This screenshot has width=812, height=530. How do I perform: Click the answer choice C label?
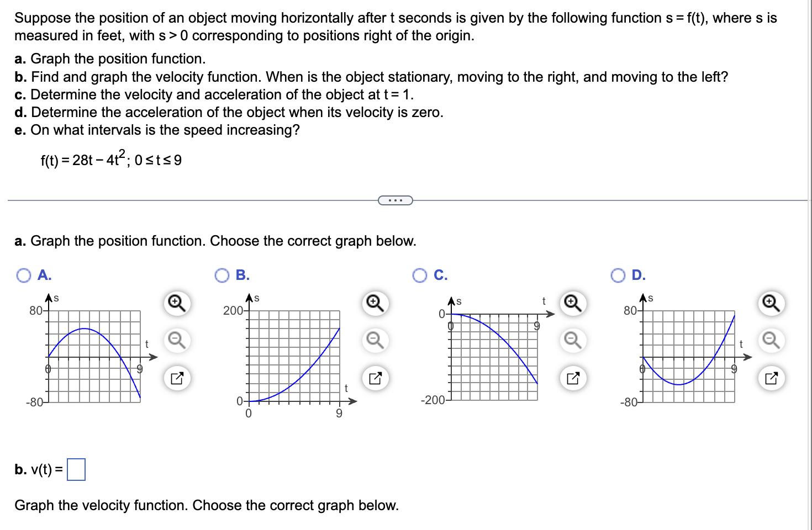[440, 275]
